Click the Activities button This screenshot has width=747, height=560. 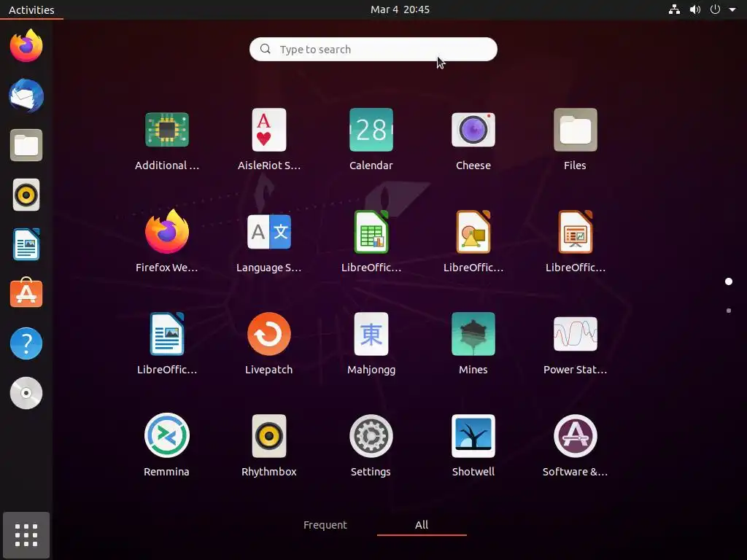tap(31, 9)
